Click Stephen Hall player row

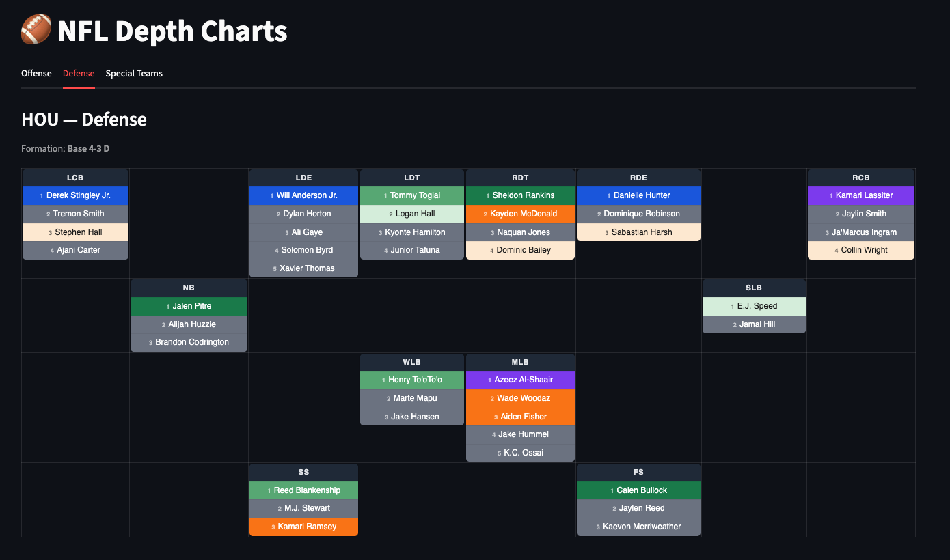click(75, 232)
